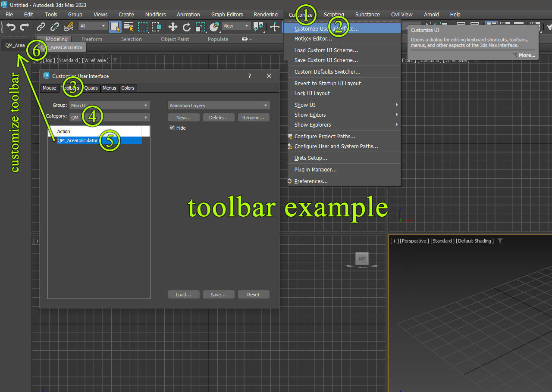Click the Preferences gear icon in the menu

pos(290,181)
